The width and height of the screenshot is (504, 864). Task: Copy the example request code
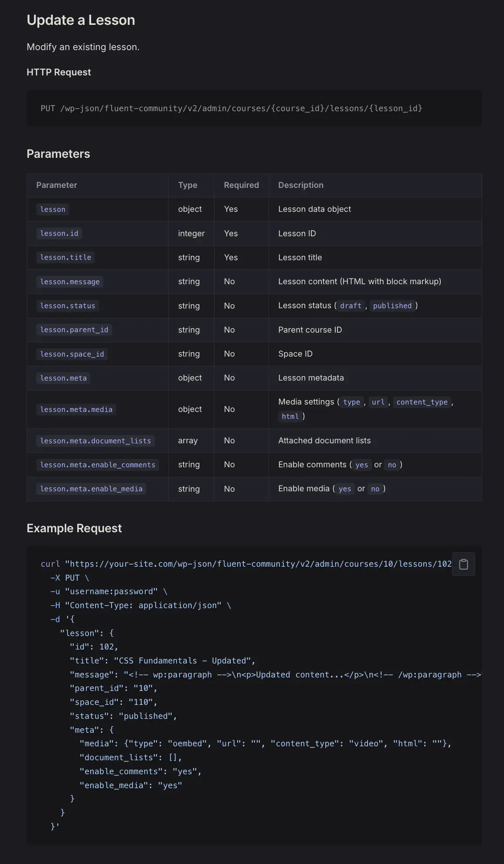(x=463, y=564)
